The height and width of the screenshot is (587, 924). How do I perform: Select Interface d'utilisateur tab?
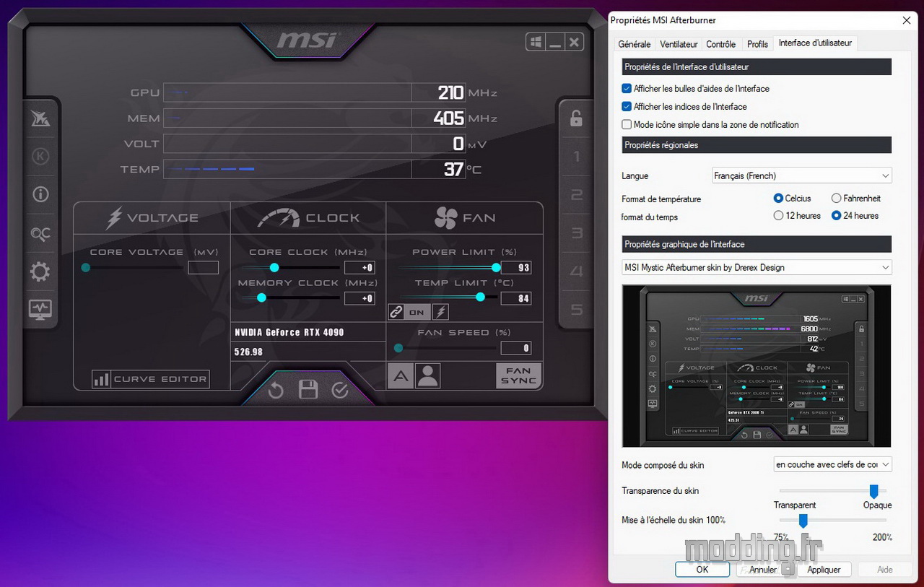pos(815,43)
